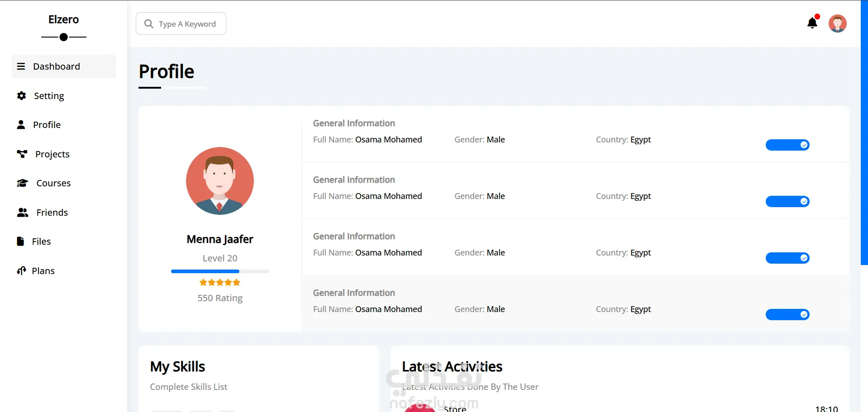868x412 pixels.
Task: Open the Files menu entry
Action: [x=63, y=242]
